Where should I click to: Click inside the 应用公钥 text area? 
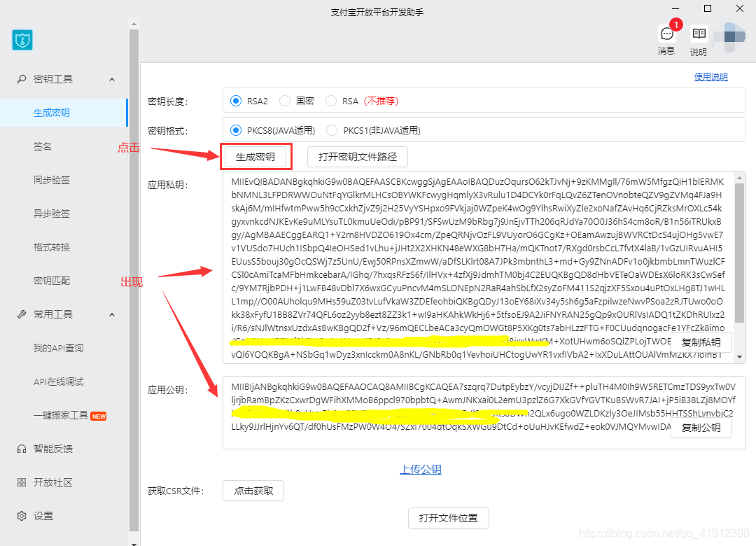pos(484,413)
